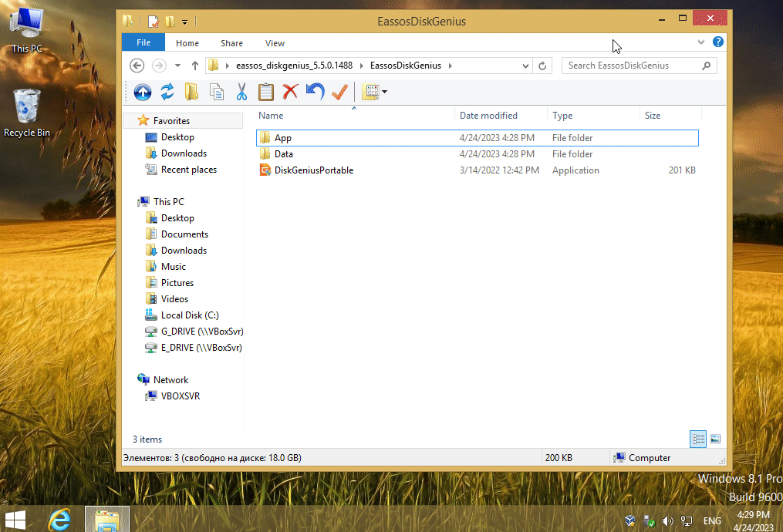Screen dimensions: 783x532
Task: Expand the address bar history dropdown
Action: coord(525,66)
